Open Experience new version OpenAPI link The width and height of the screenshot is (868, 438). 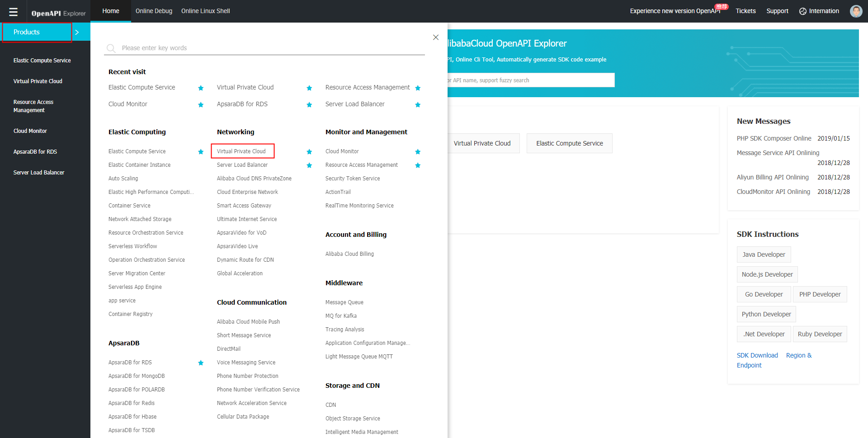point(675,11)
